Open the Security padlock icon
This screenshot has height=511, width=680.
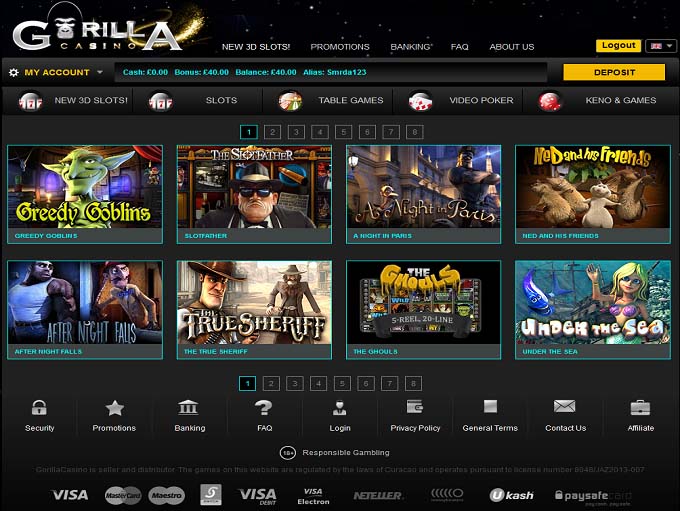tap(39, 407)
